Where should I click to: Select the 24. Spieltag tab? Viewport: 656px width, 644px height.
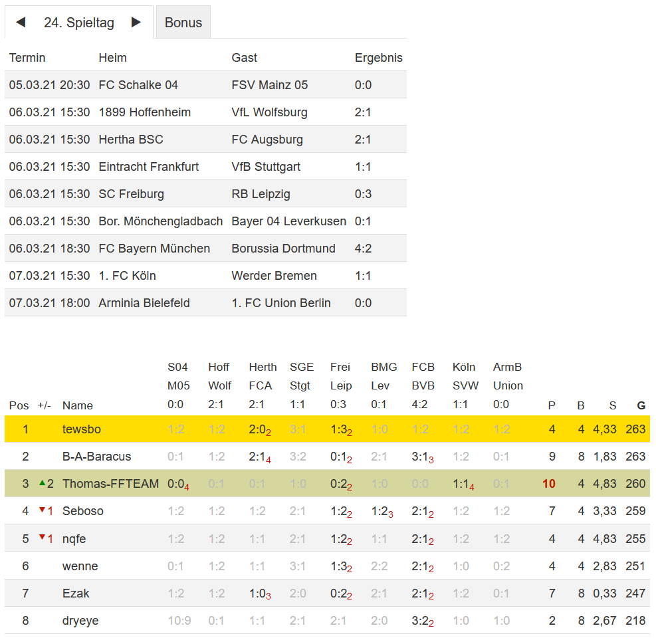pyautogui.click(x=78, y=23)
